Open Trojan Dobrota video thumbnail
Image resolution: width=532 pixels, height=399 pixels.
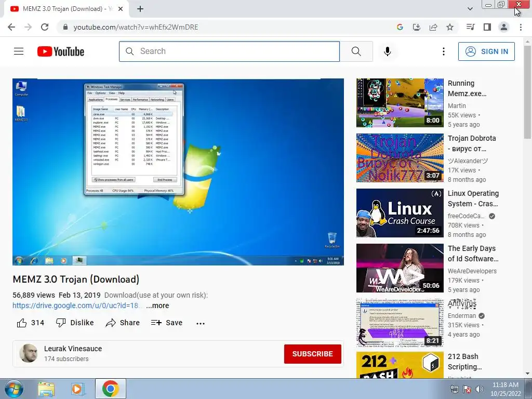(400, 158)
